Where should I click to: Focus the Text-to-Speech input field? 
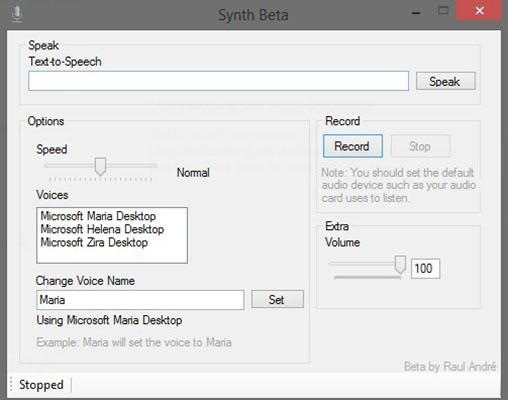pyautogui.click(x=218, y=81)
